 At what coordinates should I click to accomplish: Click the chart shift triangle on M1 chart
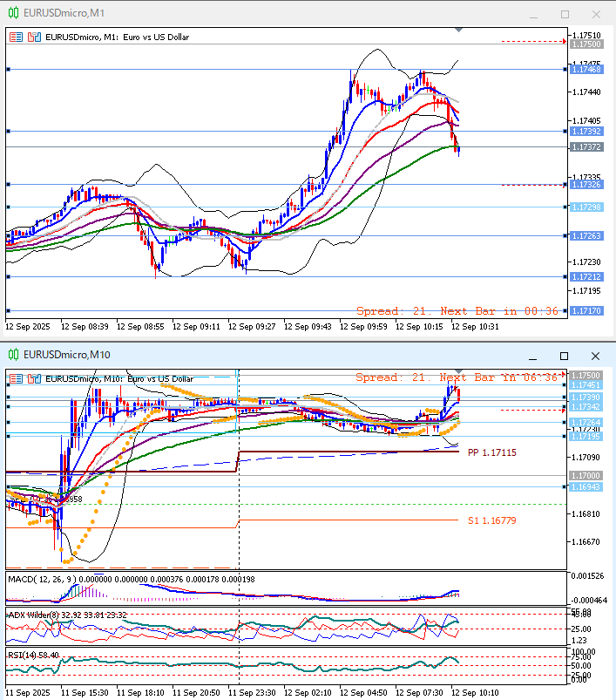(459, 30)
